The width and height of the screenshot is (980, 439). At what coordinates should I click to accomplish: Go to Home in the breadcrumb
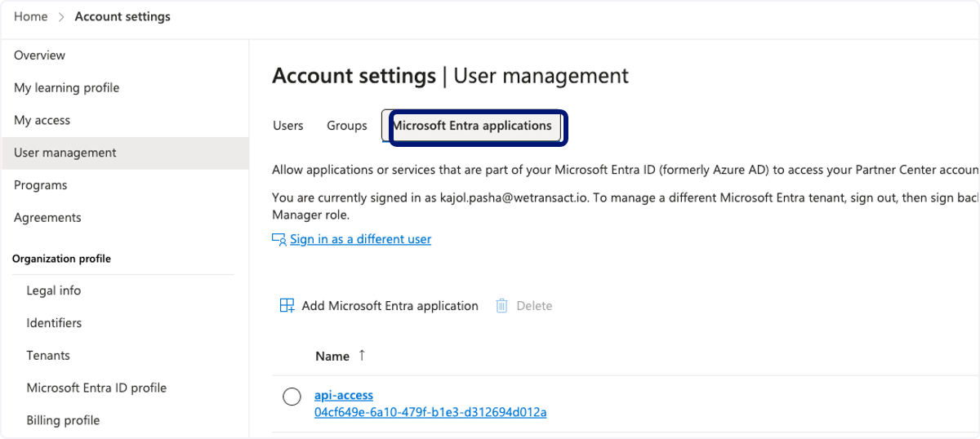click(31, 17)
